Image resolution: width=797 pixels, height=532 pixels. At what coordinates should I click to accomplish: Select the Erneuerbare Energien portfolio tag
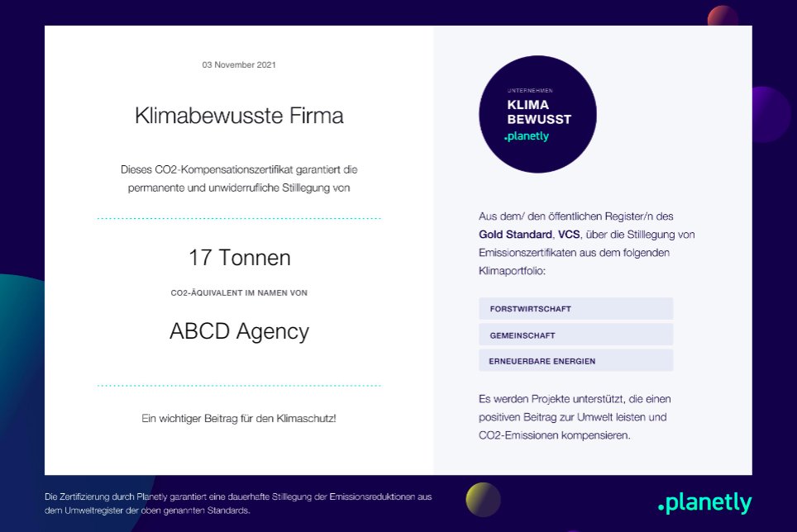click(576, 361)
